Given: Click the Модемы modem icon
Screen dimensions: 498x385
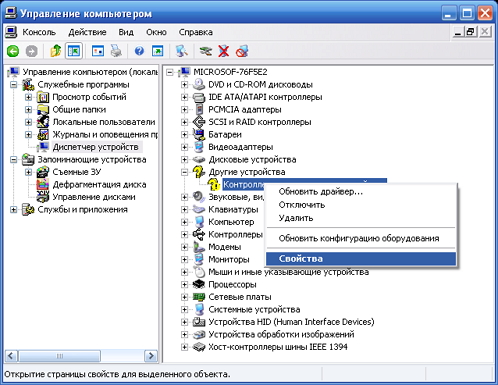Looking at the screenshot, I should (199, 247).
